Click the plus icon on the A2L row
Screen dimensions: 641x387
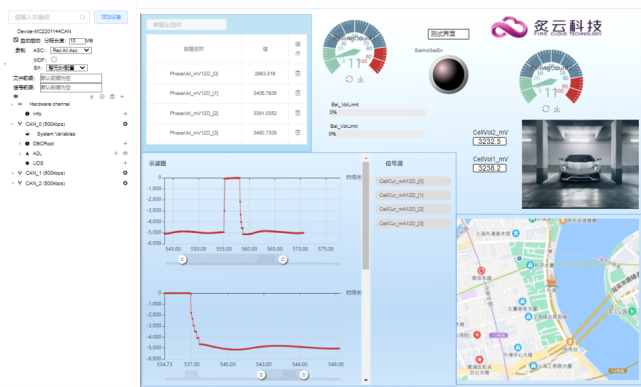coord(116,153)
